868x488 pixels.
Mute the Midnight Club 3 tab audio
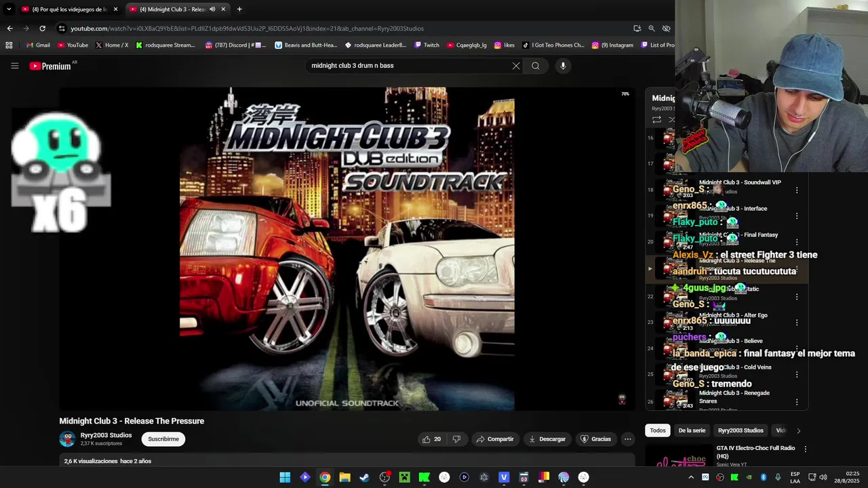tap(212, 9)
